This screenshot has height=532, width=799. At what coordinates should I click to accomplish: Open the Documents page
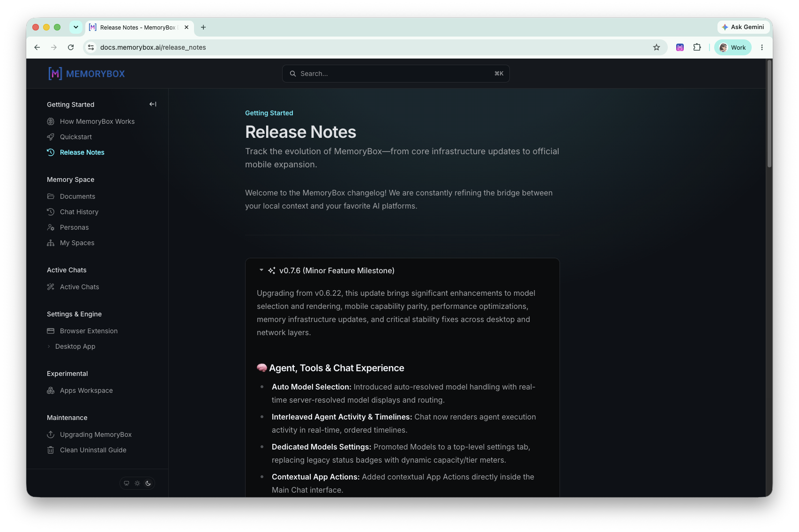pyautogui.click(x=77, y=196)
